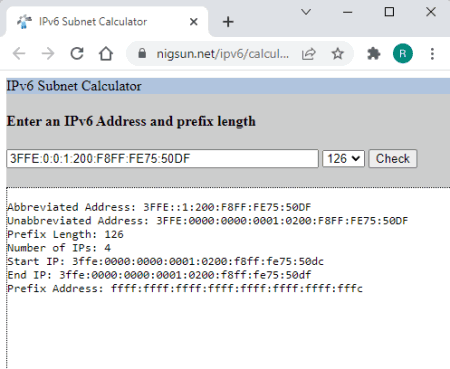Click the End IP result line
This screenshot has width=450, height=369.
159,275
